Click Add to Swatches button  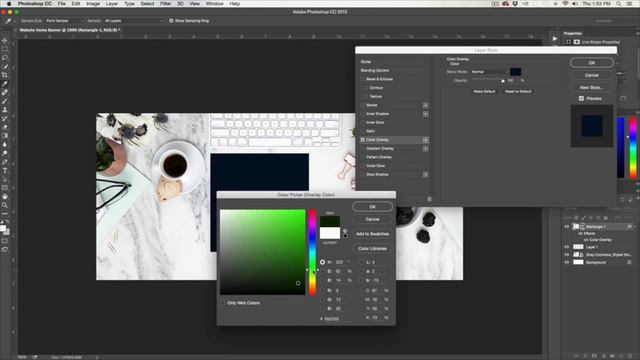pos(372,234)
